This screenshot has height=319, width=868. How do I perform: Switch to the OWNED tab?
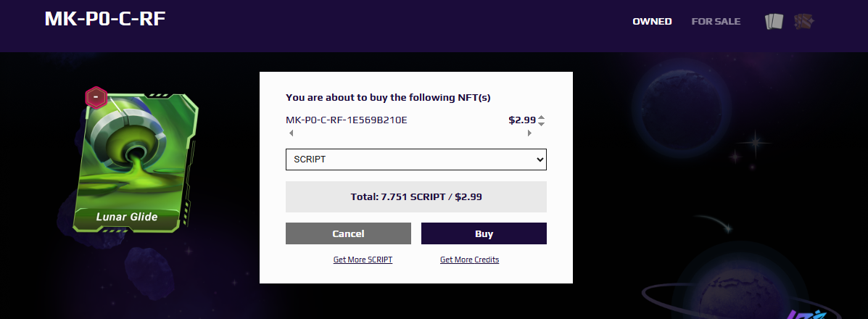pos(652,22)
